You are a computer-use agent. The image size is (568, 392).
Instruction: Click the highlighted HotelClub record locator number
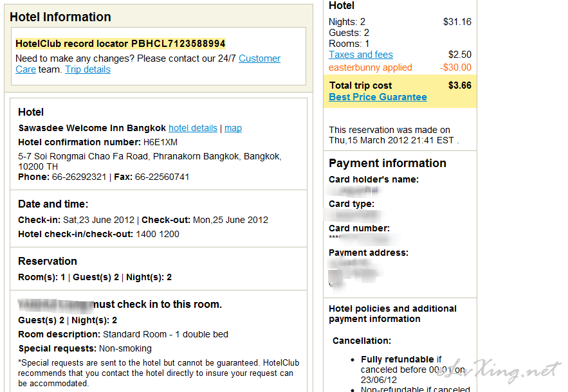pos(178,44)
